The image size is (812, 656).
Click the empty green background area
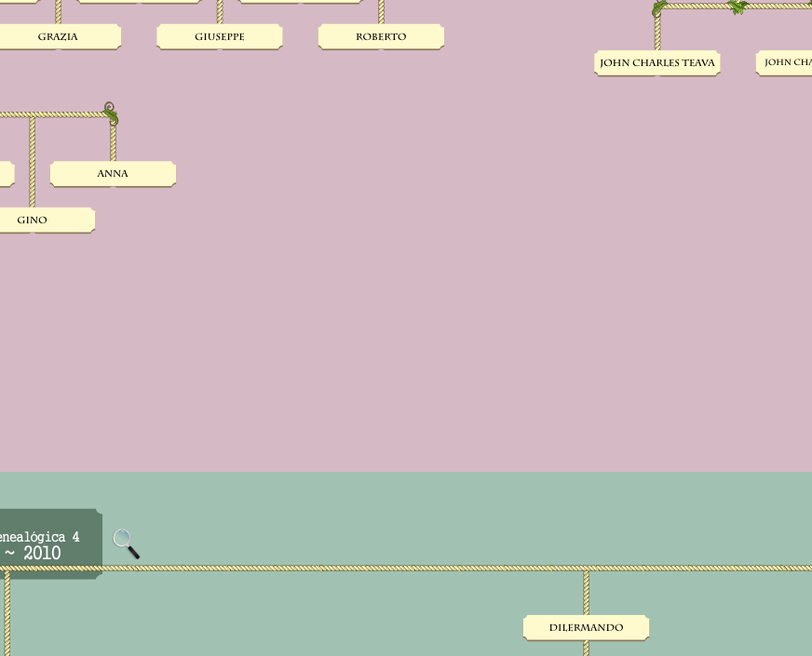pyautogui.click(x=326, y=614)
